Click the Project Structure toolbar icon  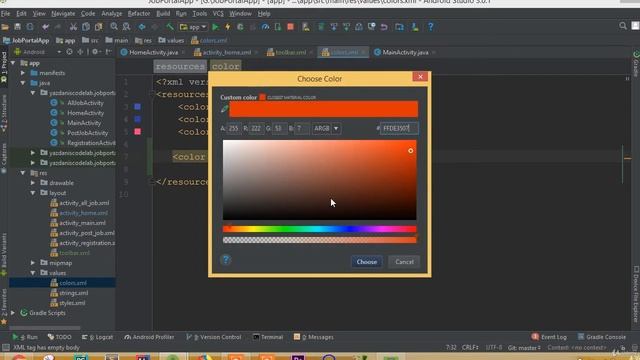[400, 27]
